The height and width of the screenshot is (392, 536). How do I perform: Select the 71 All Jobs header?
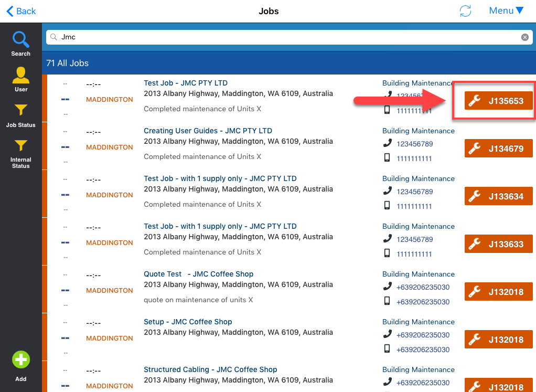pyautogui.click(x=68, y=63)
